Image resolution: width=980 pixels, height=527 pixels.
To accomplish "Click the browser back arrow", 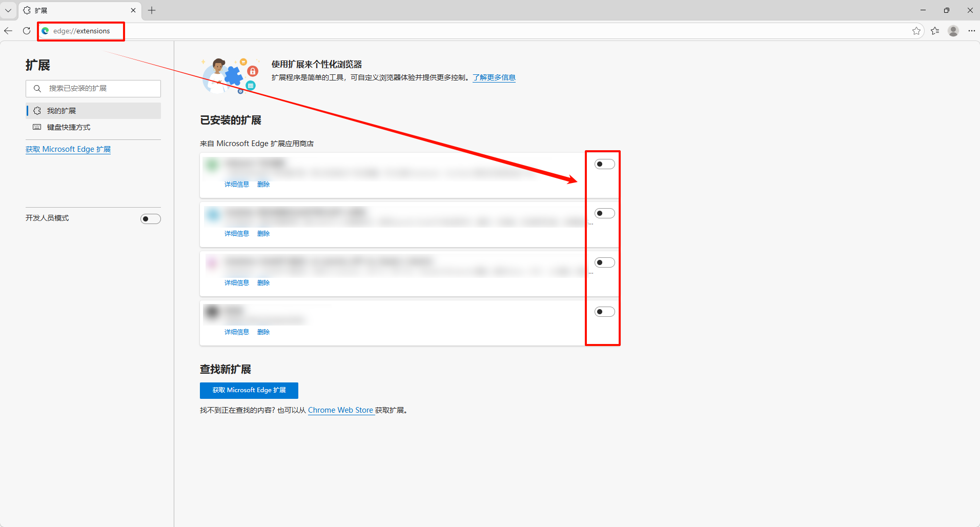I will point(8,31).
